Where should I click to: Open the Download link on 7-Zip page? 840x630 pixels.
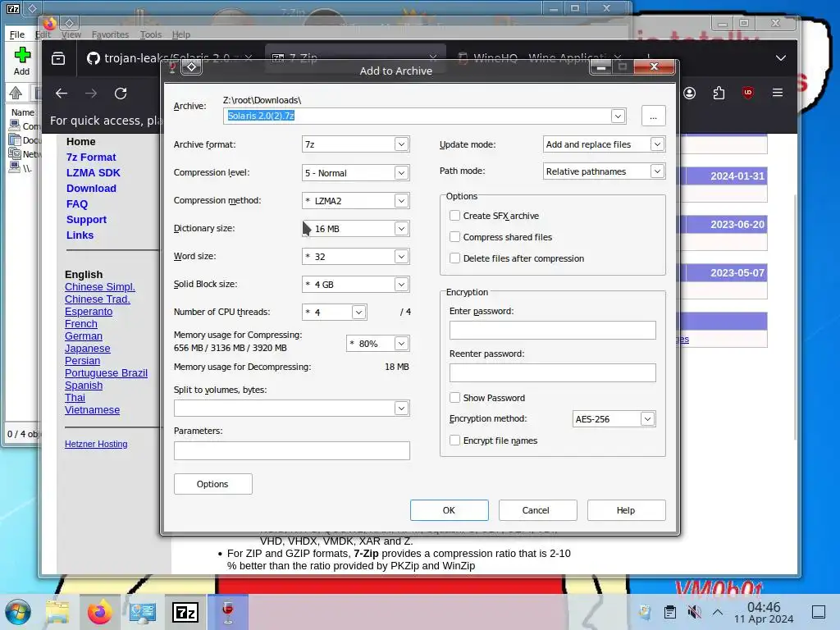coord(91,188)
